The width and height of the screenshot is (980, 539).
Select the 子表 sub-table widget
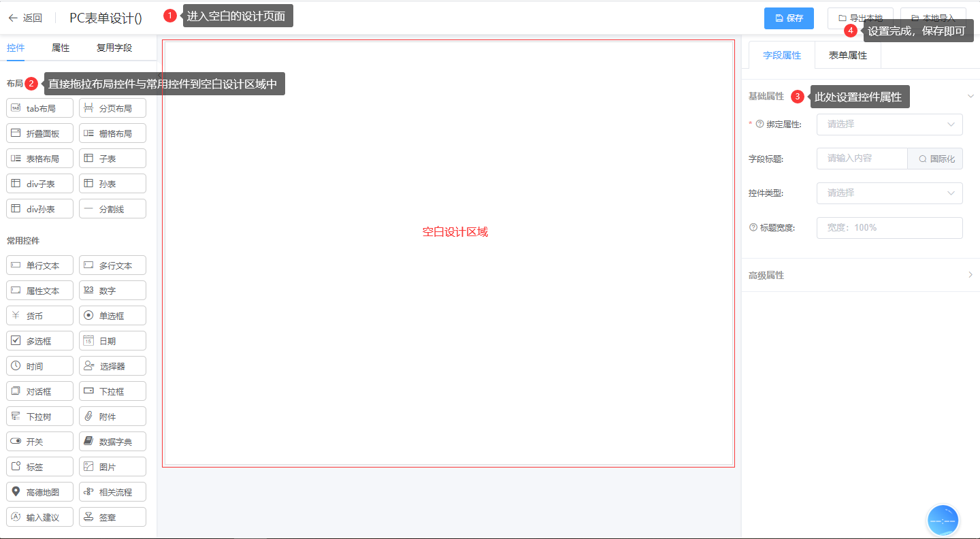click(113, 159)
